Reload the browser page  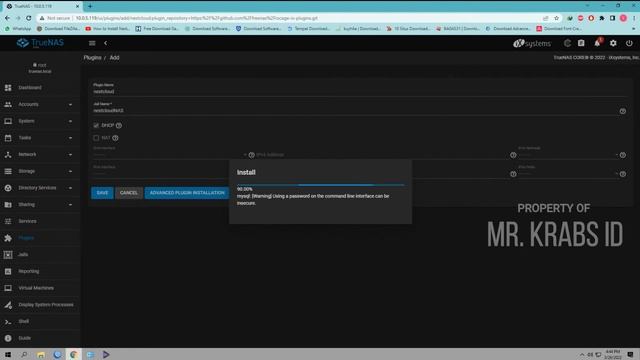(29, 18)
